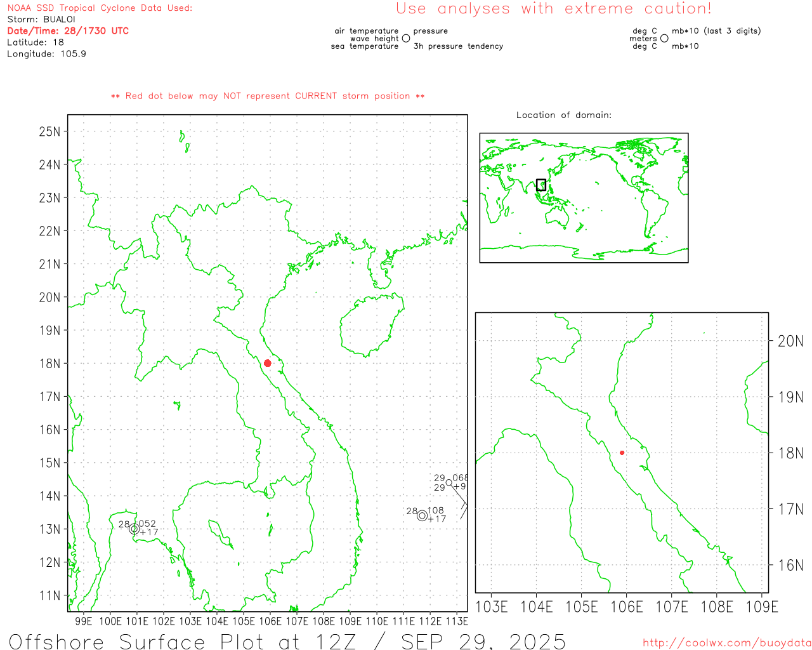Click the 106E longitude label on inset map
812x650 pixels.
pyautogui.click(x=626, y=607)
